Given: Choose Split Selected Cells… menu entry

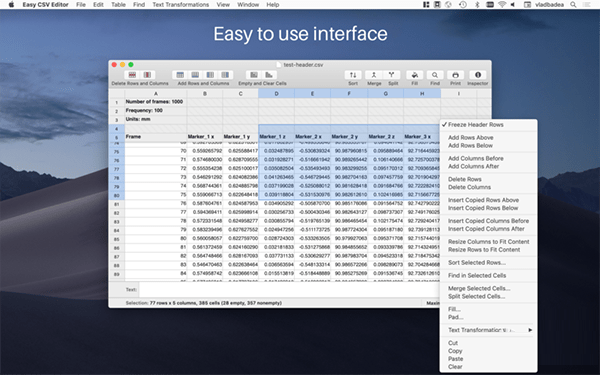Looking at the screenshot, I should coord(489,297).
